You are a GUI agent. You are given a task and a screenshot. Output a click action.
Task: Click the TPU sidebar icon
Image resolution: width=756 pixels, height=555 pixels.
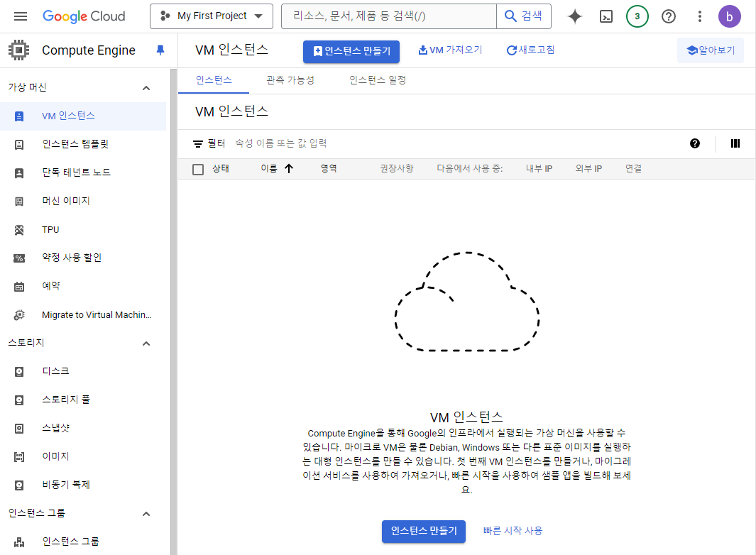click(18, 230)
